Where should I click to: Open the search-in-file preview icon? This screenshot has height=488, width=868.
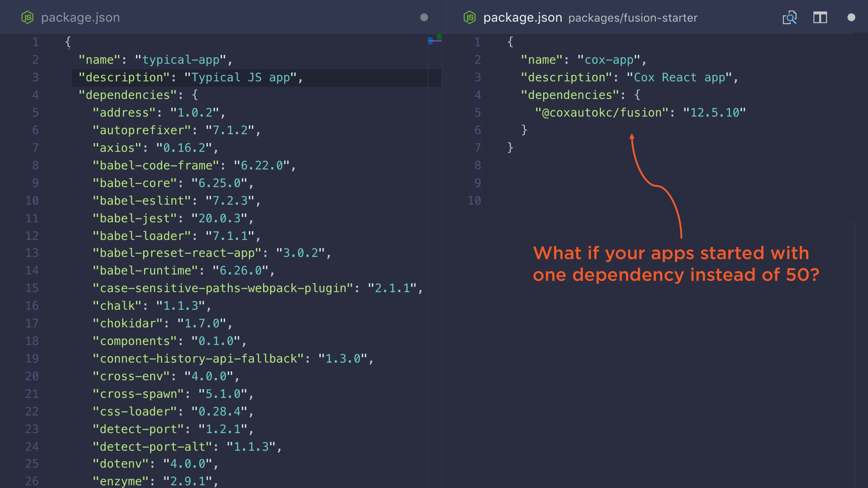(789, 17)
